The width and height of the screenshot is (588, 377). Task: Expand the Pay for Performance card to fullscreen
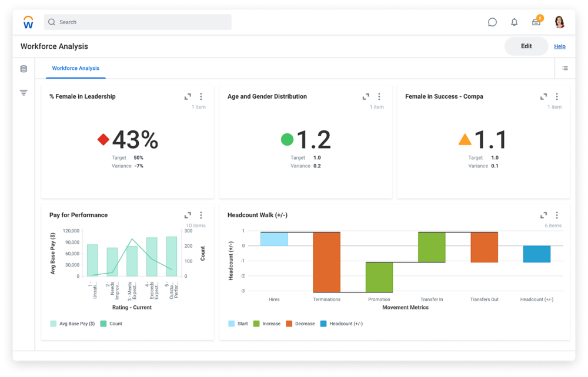(x=188, y=215)
